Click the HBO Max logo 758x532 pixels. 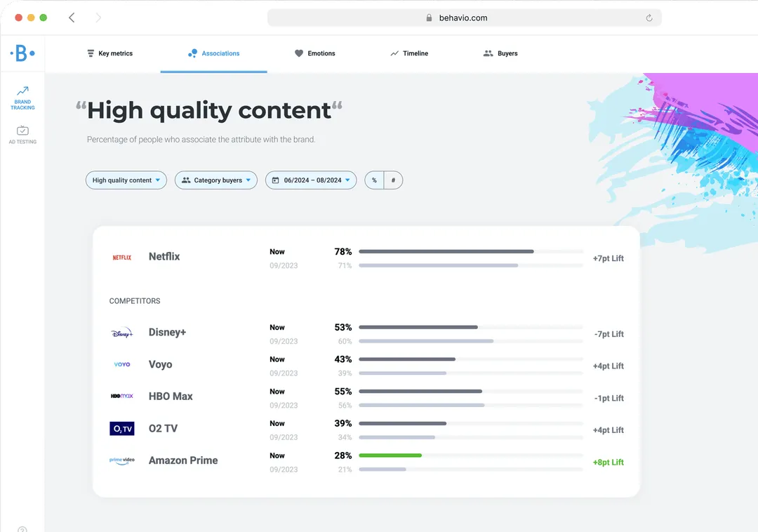(x=122, y=396)
